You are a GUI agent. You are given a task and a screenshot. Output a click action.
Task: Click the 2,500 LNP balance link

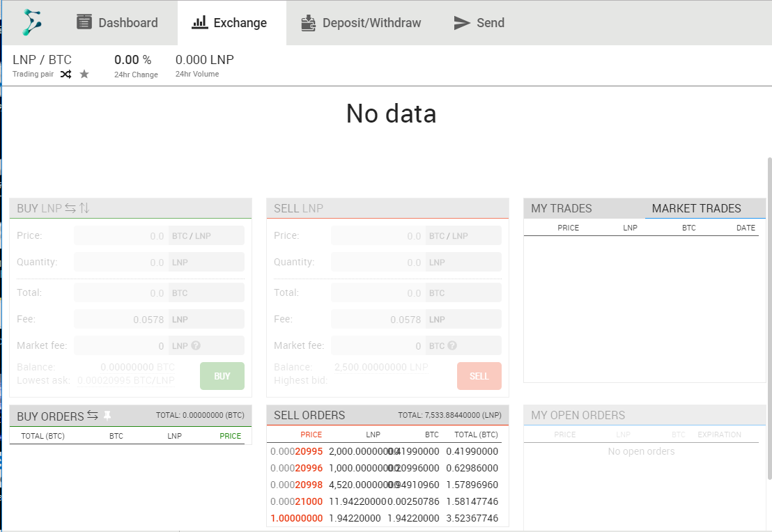pyautogui.click(x=380, y=367)
